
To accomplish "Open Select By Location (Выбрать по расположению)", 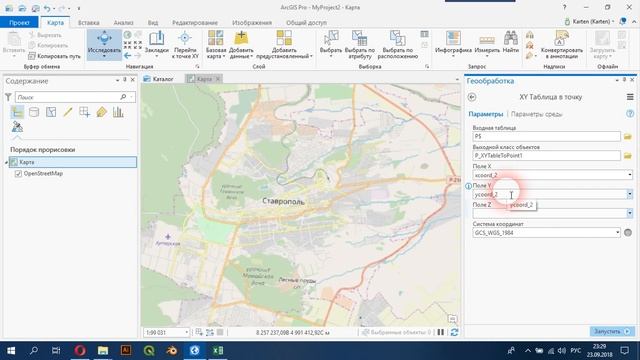I will pyautogui.click(x=398, y=44).
